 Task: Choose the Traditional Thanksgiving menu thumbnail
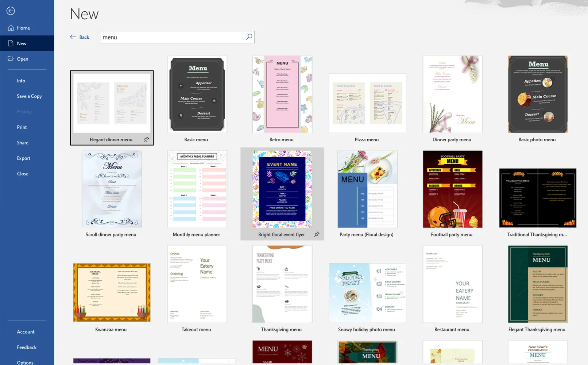(x=538, y=198)
